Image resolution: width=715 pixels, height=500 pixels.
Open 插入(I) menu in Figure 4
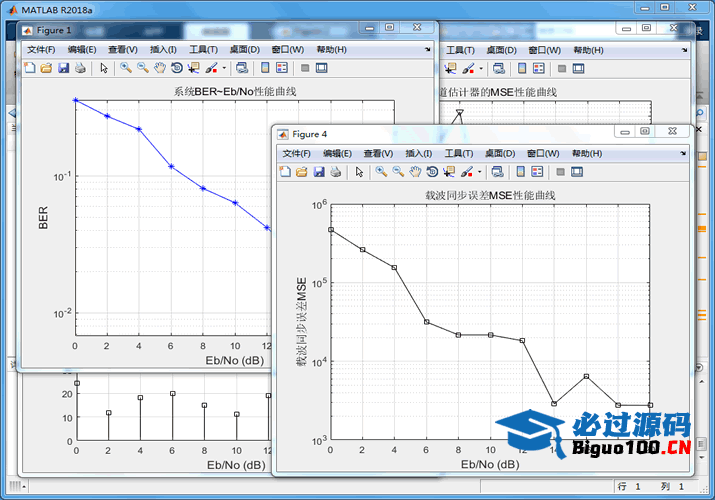[419, 154]
